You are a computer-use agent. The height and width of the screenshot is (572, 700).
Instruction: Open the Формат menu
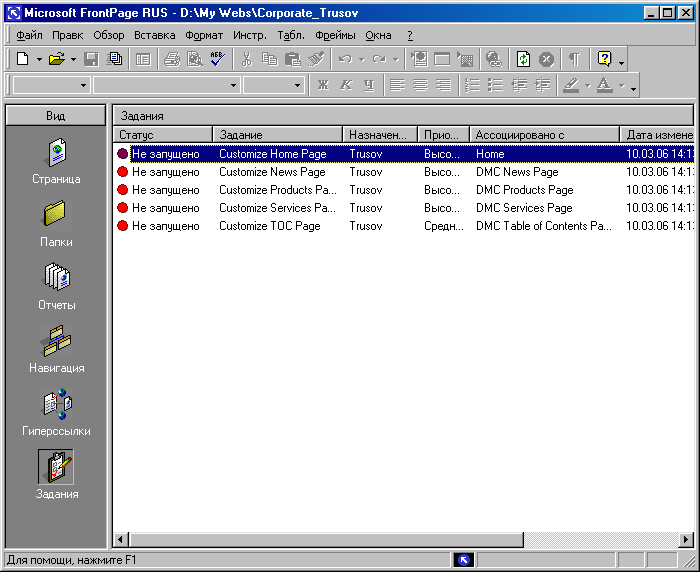tap(204, 35)
